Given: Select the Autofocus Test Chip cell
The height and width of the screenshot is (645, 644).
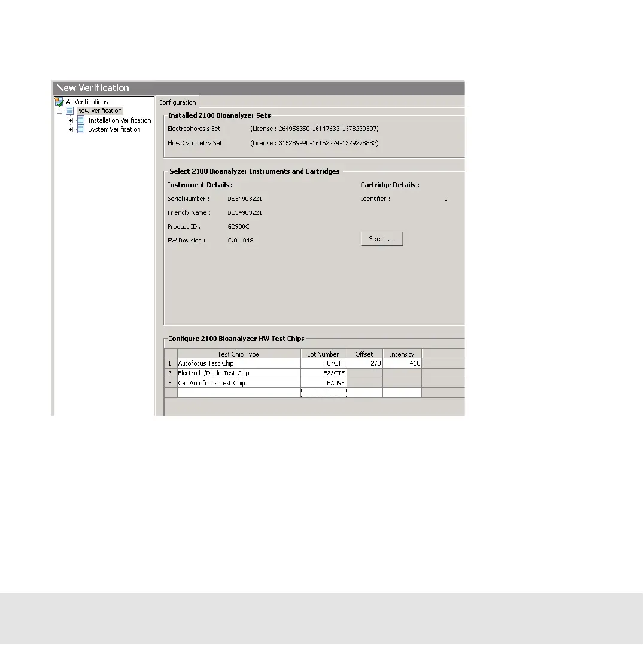Looking at the screenshot, I should (239, 363).
